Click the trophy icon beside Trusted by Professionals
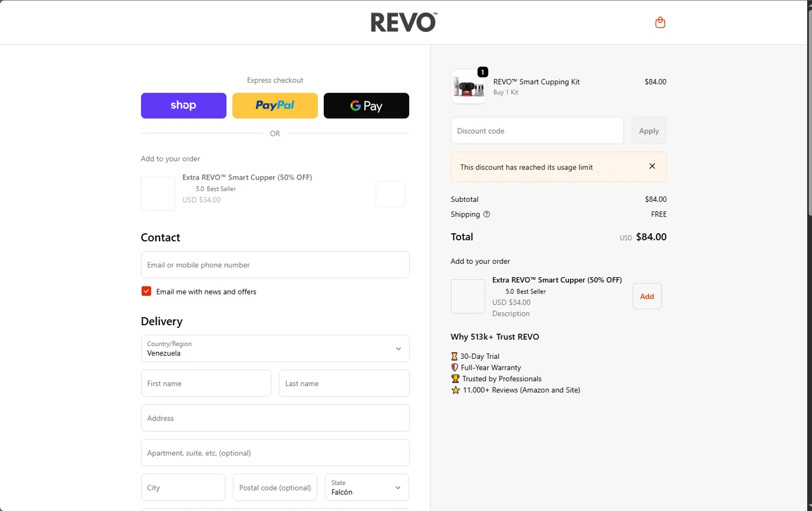Image resolution: width=812 pixels, height=511 pixels. (455, 379)
